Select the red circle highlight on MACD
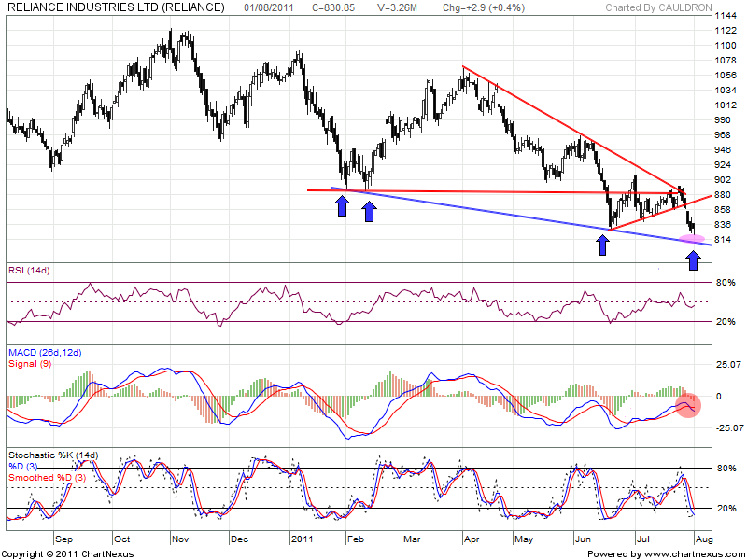Image resolution: width=747 pixels, height=560 pixels. click(688, 406)
